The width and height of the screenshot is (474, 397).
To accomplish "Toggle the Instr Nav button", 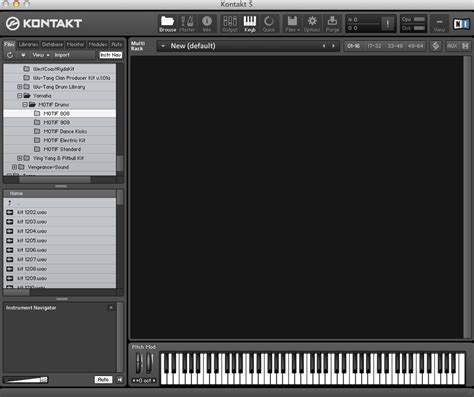I will pyautogui.click(x=111, y=55).
